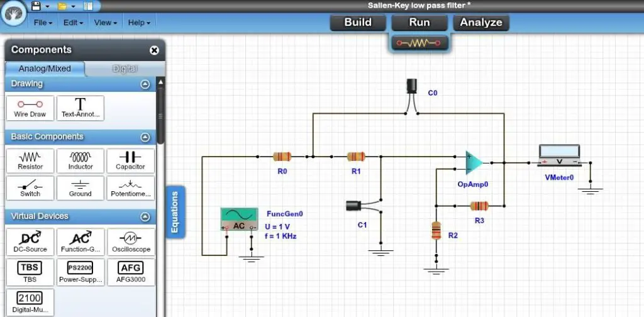Click the Text Annotation tool
Screen dimensions: 644x317
(x=80, y=108)
